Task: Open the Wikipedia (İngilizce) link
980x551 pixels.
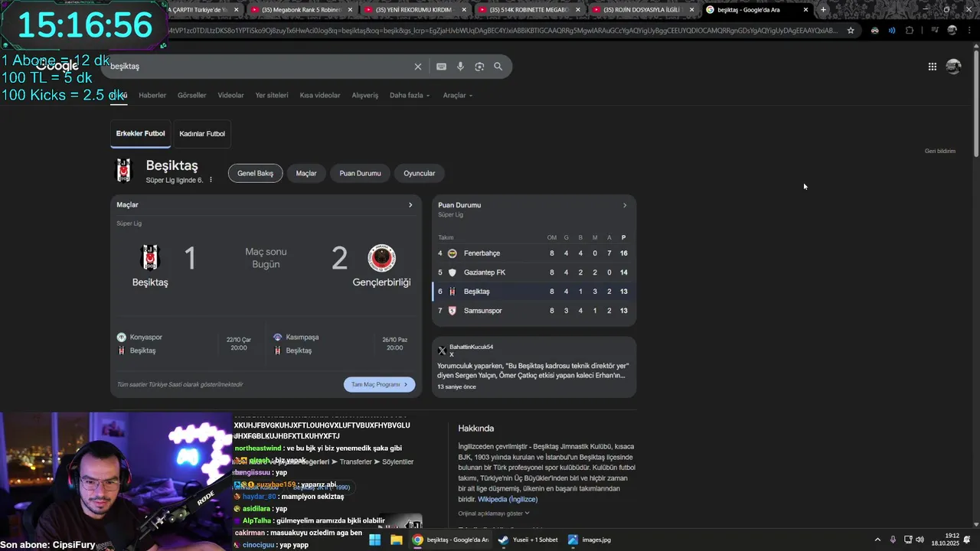Action: 508,500
